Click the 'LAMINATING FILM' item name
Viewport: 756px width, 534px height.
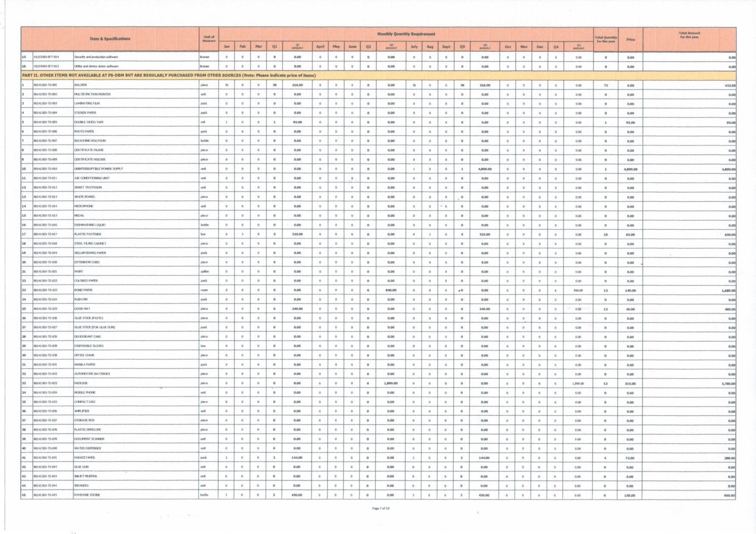(87, 104)
